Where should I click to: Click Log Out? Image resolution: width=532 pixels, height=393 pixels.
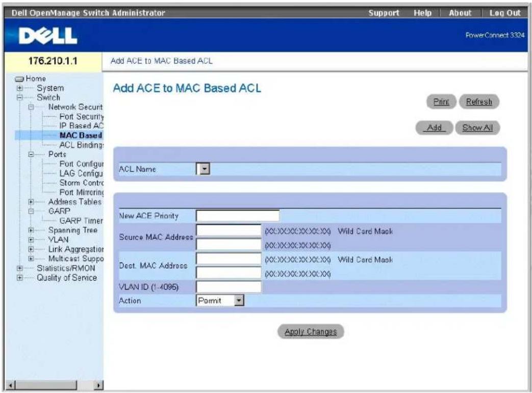(x=505, y=13)
